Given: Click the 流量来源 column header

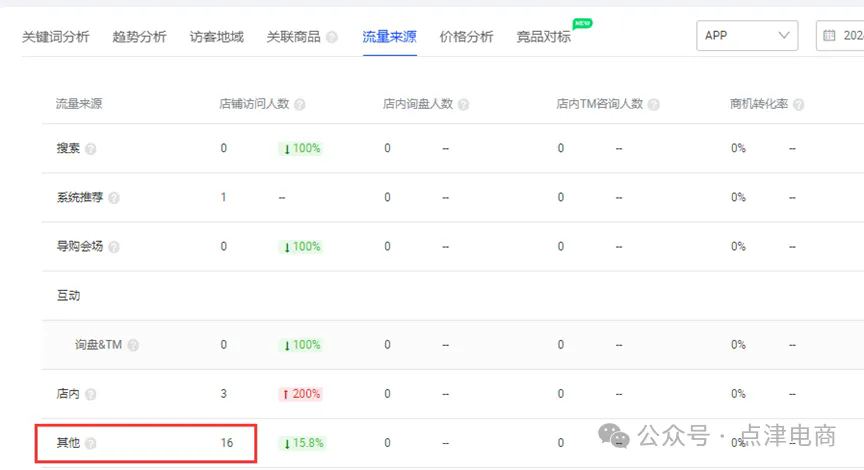Looking at the screenshot, I should pyautogui.click(x=79, y=104).
